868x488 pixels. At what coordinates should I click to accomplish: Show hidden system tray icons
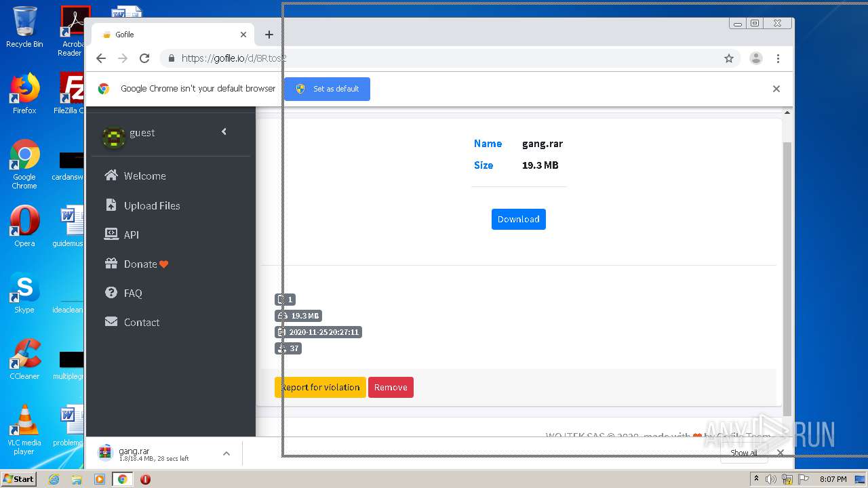pyautogui.click(x=756, y=479)
